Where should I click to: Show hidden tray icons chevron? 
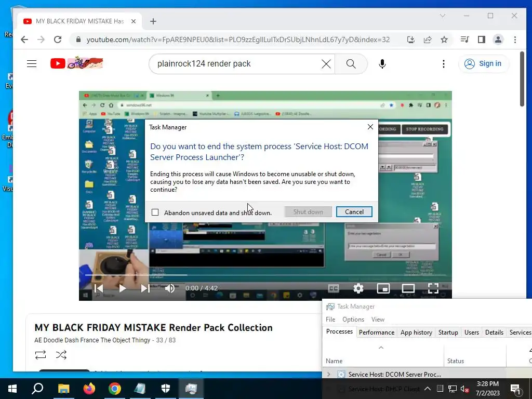click(428, 389)
